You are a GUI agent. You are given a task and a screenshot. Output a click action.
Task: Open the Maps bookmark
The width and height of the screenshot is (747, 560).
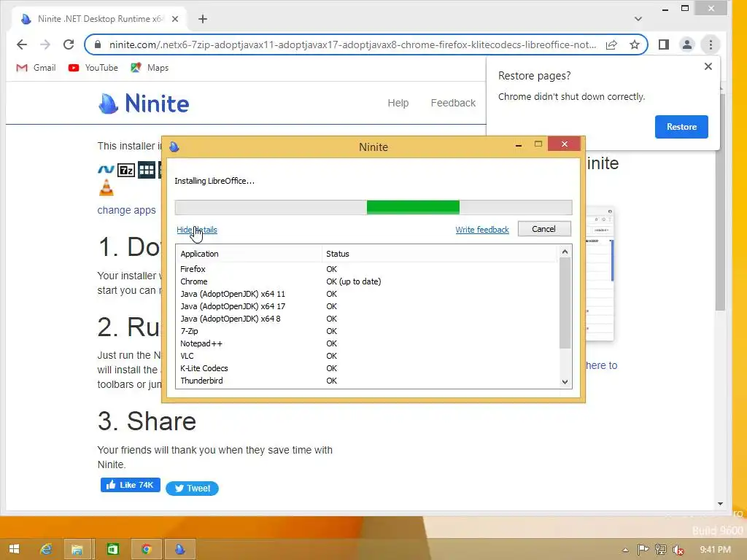pos(150,68)
